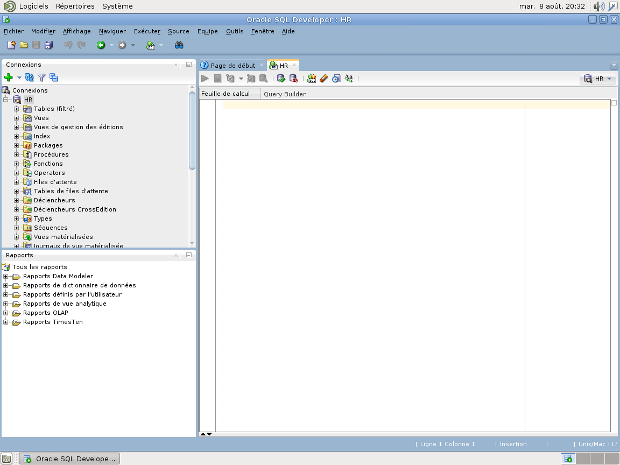Select Rapports de vue analytique item

64,304
